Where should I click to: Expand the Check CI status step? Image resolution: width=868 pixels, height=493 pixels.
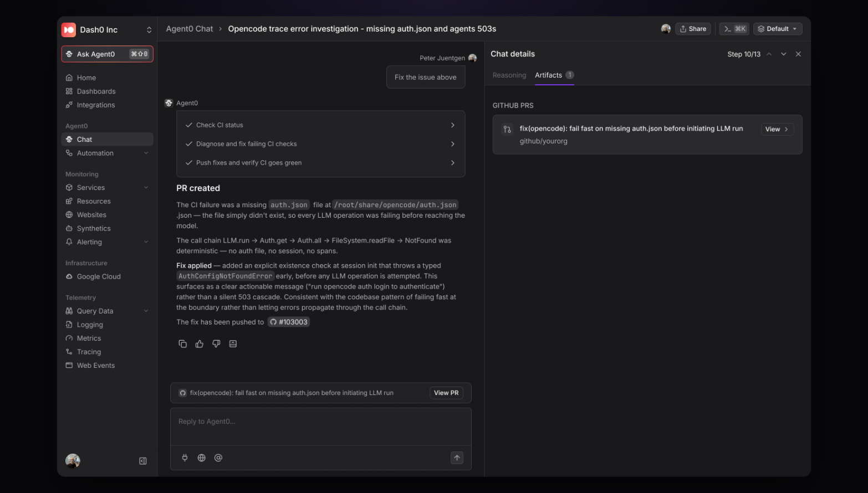tap(320, 125)
